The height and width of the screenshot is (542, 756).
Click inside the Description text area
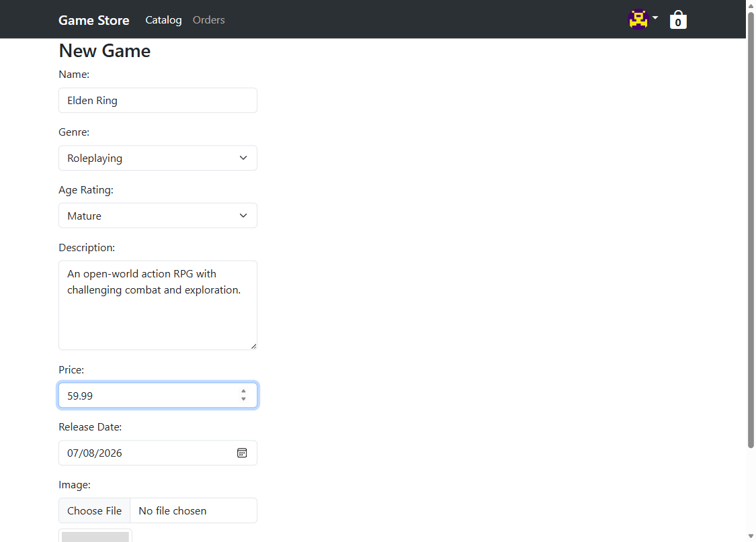[x=158, y=306]
